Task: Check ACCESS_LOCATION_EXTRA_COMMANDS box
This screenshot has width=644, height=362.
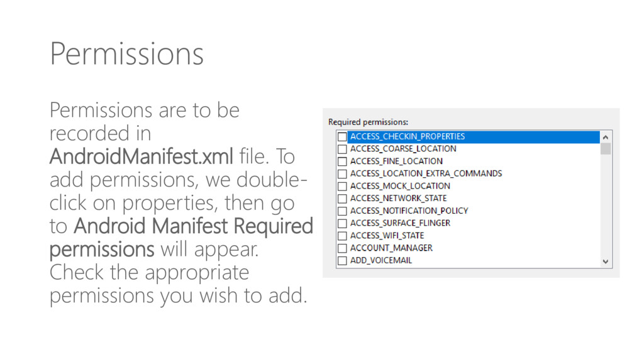Action: (x=342, y=173)
